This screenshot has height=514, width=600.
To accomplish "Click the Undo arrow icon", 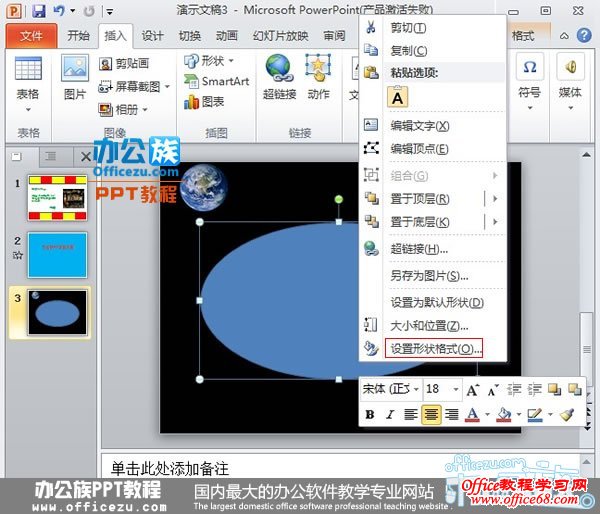I will pos(59,11).
